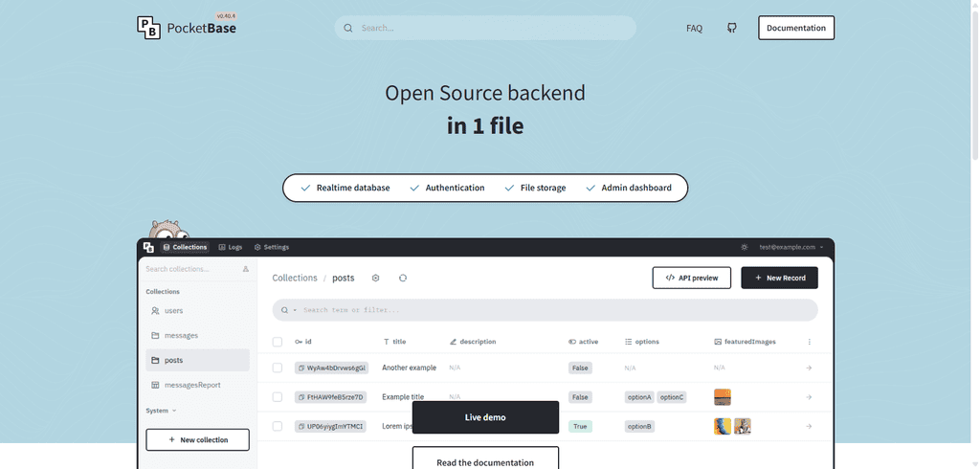The height and width of the screenshot is (469, 980).
Task: Collapse the System collections group
Action: coord(161,411)
